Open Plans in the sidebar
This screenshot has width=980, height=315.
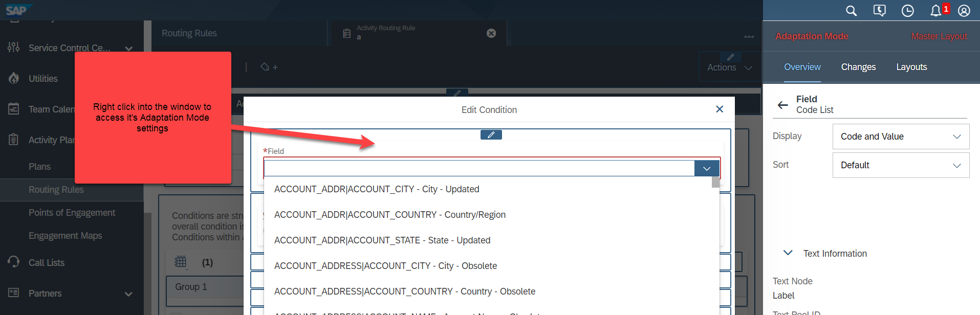click(x=39, y=167)
